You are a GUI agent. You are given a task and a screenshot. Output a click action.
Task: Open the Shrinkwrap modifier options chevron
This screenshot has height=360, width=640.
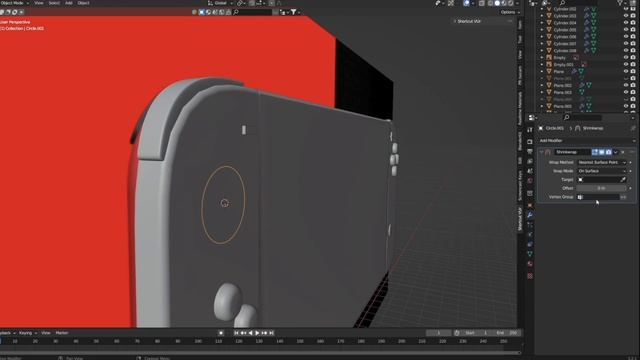click(616, 152)
